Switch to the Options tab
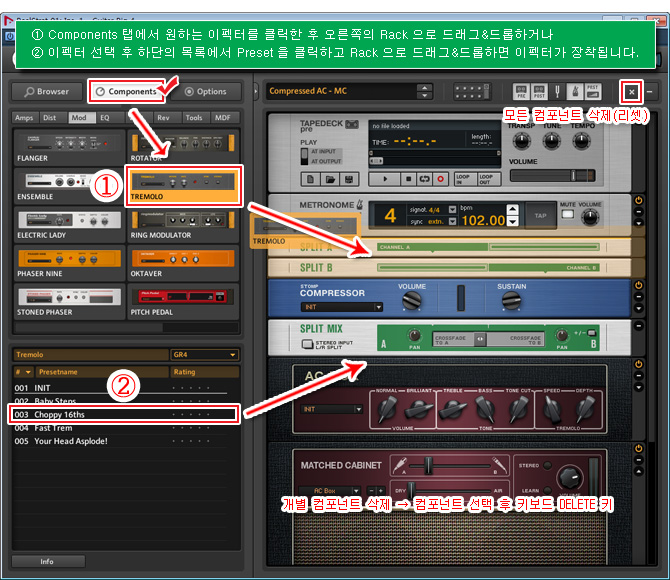 point(206,91)
